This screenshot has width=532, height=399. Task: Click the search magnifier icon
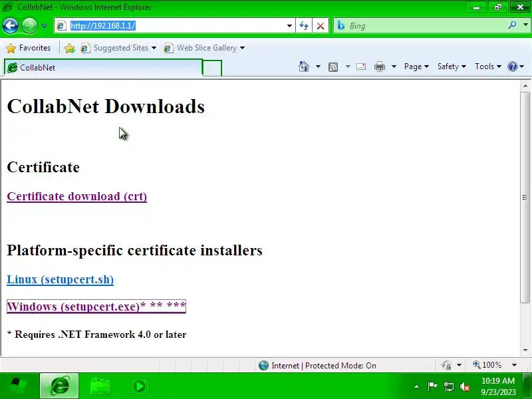(512, 25)
